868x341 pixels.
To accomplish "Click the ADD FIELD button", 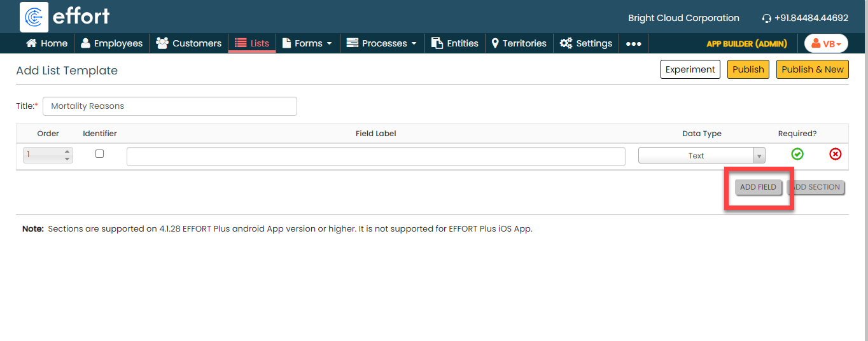I will pos(758,187).
